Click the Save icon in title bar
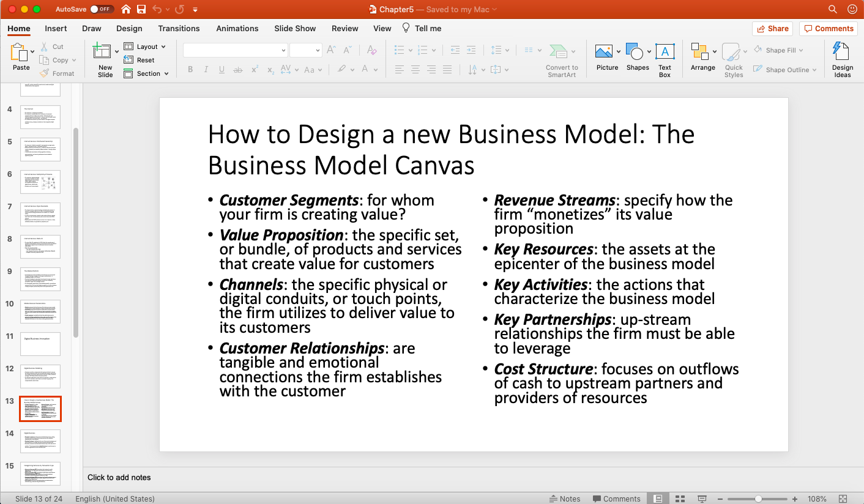The image size is (864, 504). pyautogui.click(x=141, y=9)
